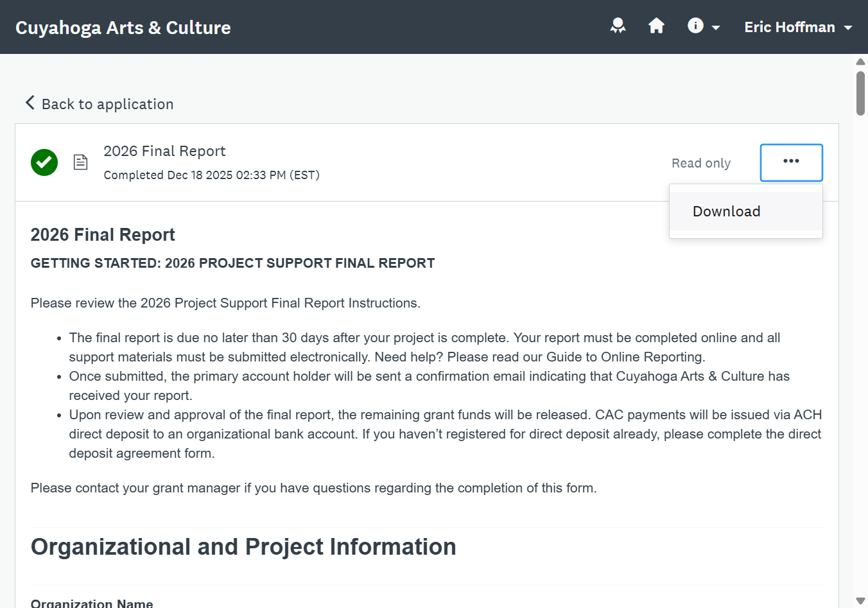
Task: Open the information icon menu
Action: click(x=695, y=26)
